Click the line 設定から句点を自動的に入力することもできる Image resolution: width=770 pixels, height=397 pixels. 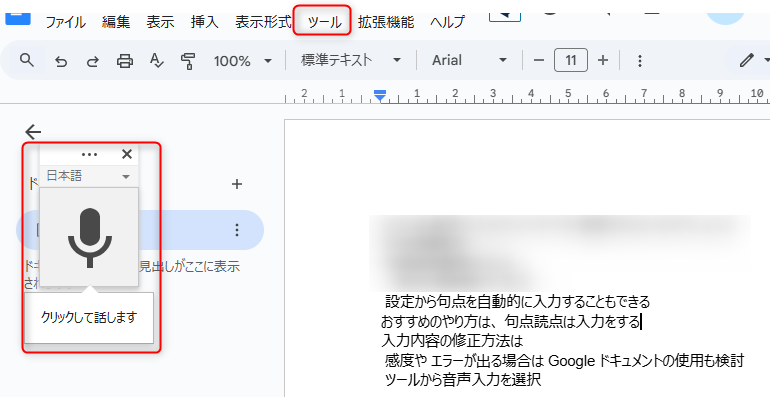coord(518,301)
